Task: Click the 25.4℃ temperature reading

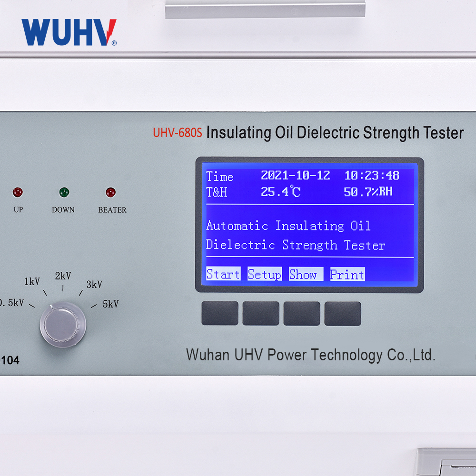Action: [281, 191]
